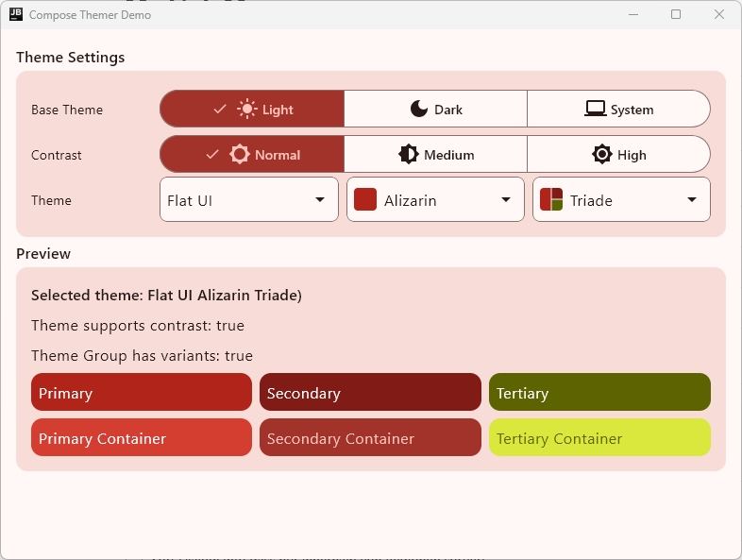Viewport: 742px width, 560px height.
Task: Open the Flat UI theme dropdown
Action: coord(249,199)
